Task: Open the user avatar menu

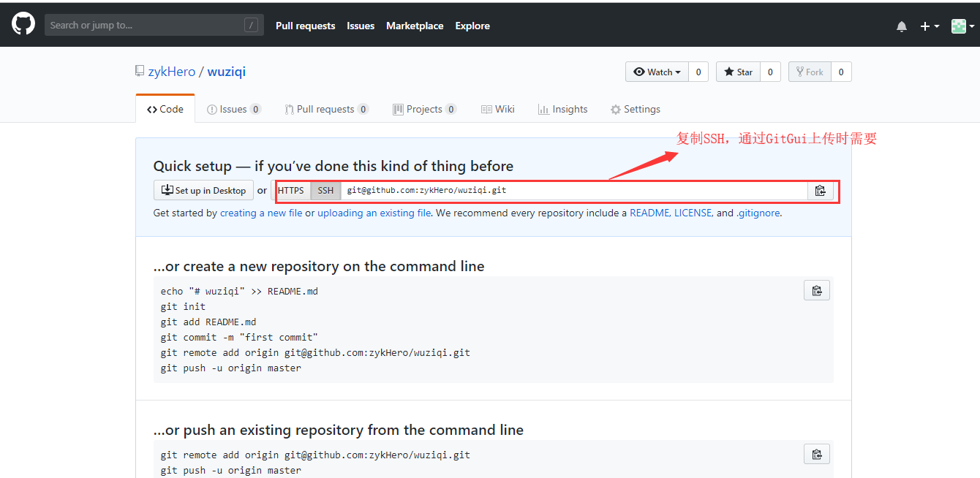Action: click(962, 26)
